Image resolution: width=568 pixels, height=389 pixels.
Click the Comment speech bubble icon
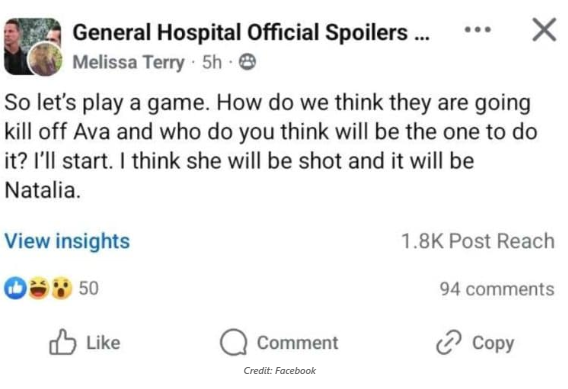point(234,342)
